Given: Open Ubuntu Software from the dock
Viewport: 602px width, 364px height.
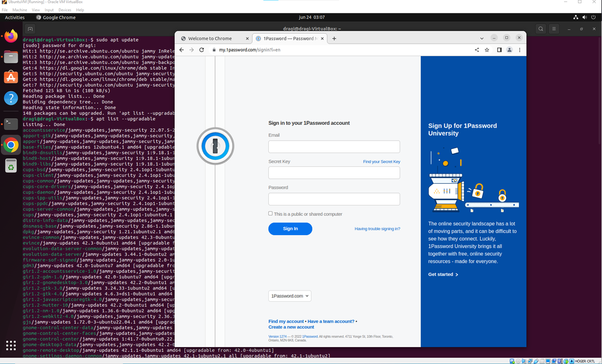Looking at the screenshot, I should pos(11,77).
